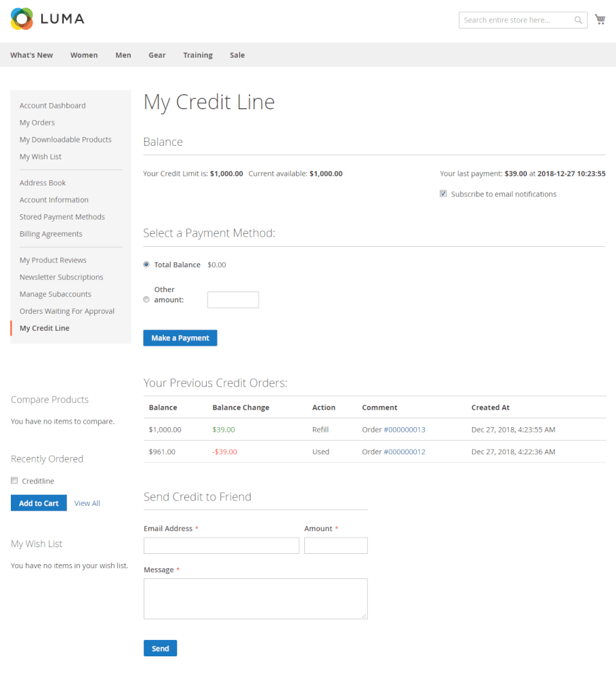Open order #000000012 link
The width and height of the screenshot is (616, 678).
[x=405, y=452]
